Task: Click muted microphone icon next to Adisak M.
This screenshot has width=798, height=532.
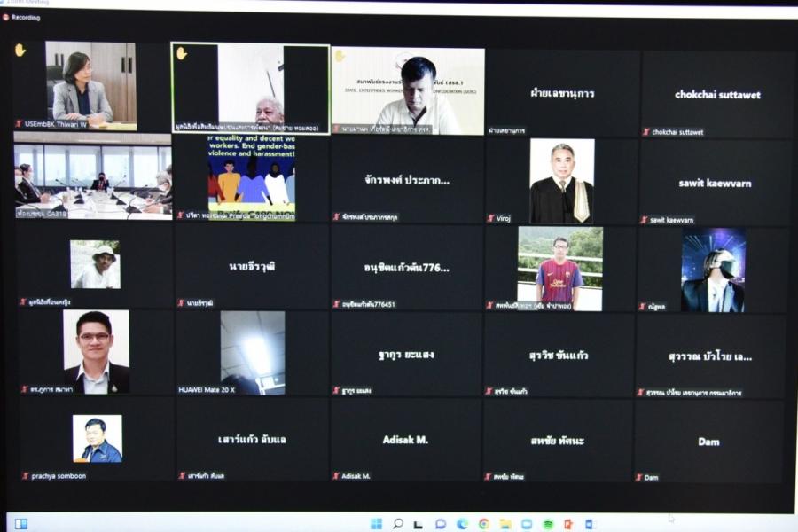Action: pos(336,476)
